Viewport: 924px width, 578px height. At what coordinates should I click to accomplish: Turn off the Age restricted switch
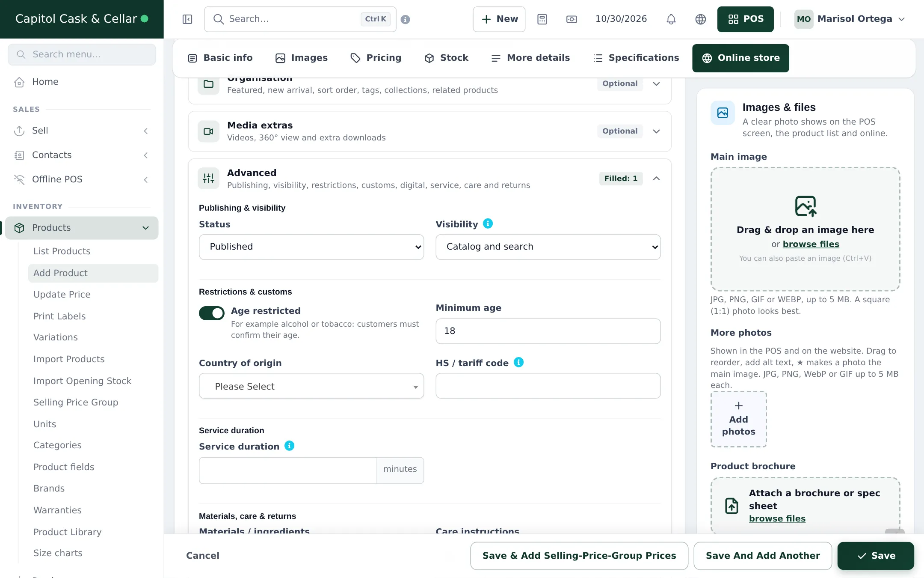click(x=211, y=313)
